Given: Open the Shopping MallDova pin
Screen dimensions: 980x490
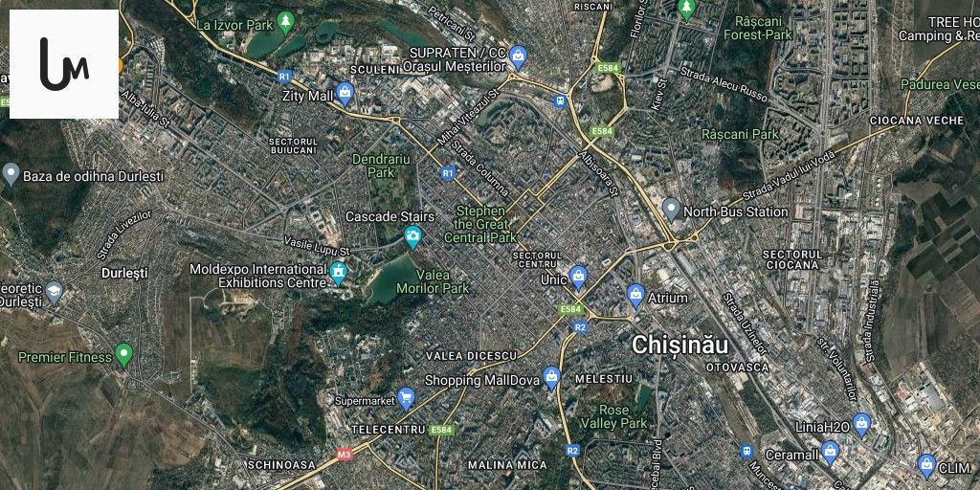Looking at the screenshot, I should tap(551, 377).
